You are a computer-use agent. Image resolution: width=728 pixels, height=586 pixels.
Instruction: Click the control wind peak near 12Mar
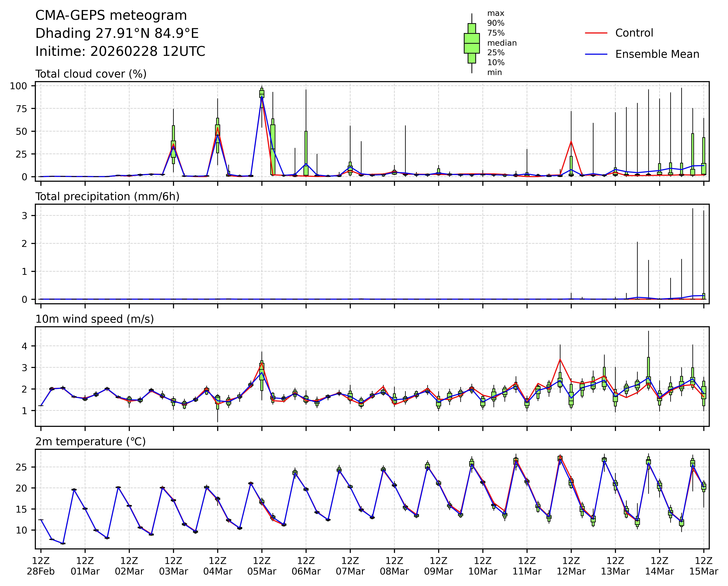point(560,359)
